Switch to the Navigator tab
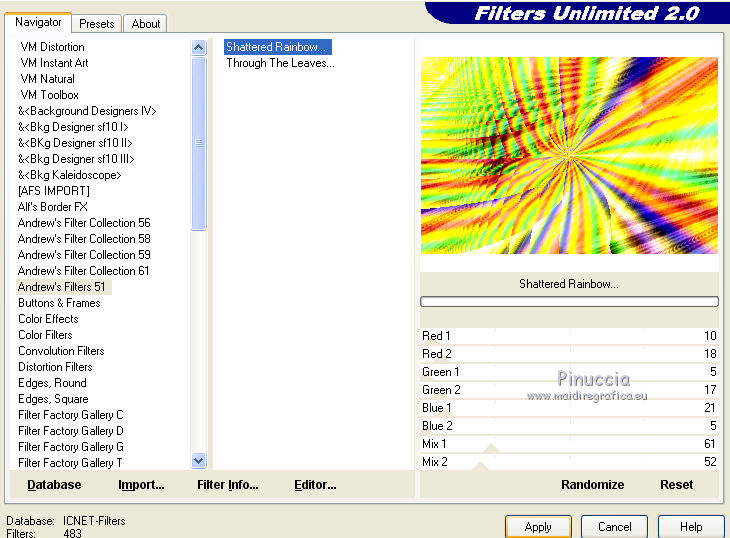 tap(38, 22)
